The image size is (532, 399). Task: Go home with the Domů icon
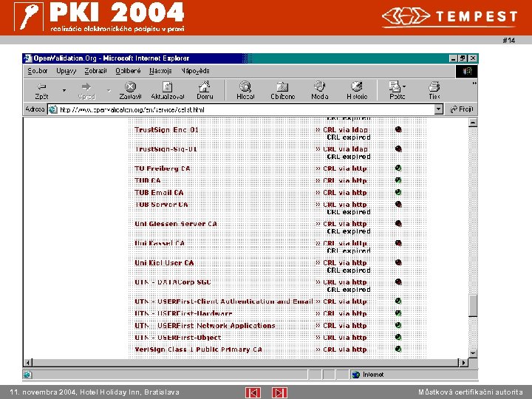(205, 90)
